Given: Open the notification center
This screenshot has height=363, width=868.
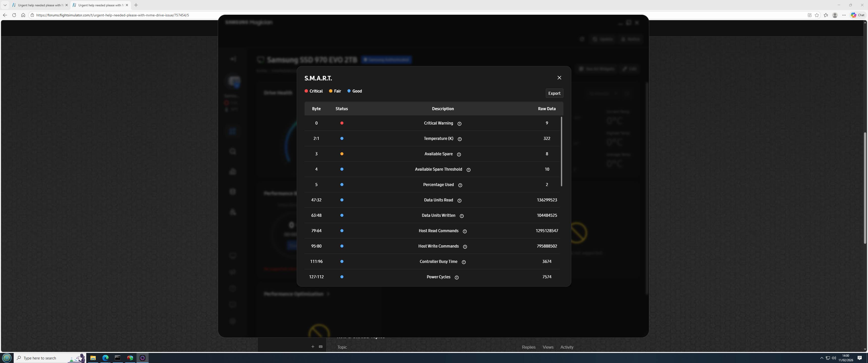Looking at the screenshot, I should [860, 358].
